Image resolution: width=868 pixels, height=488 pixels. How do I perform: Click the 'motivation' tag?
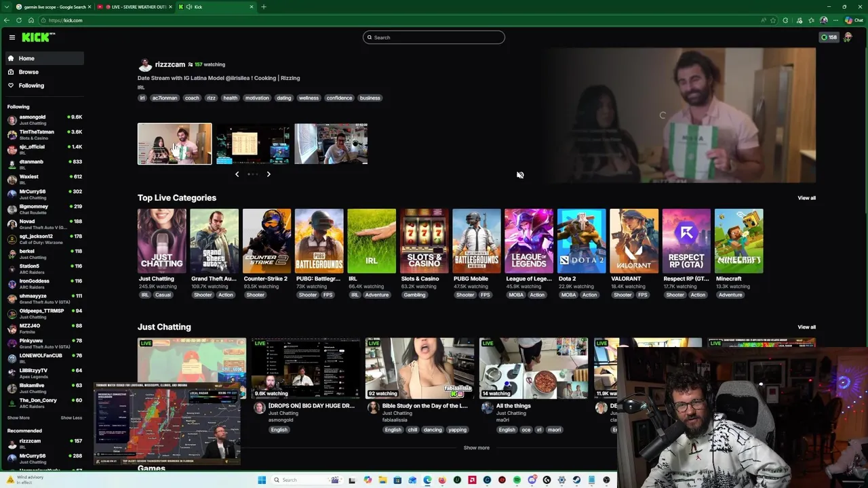coord(257,98)
